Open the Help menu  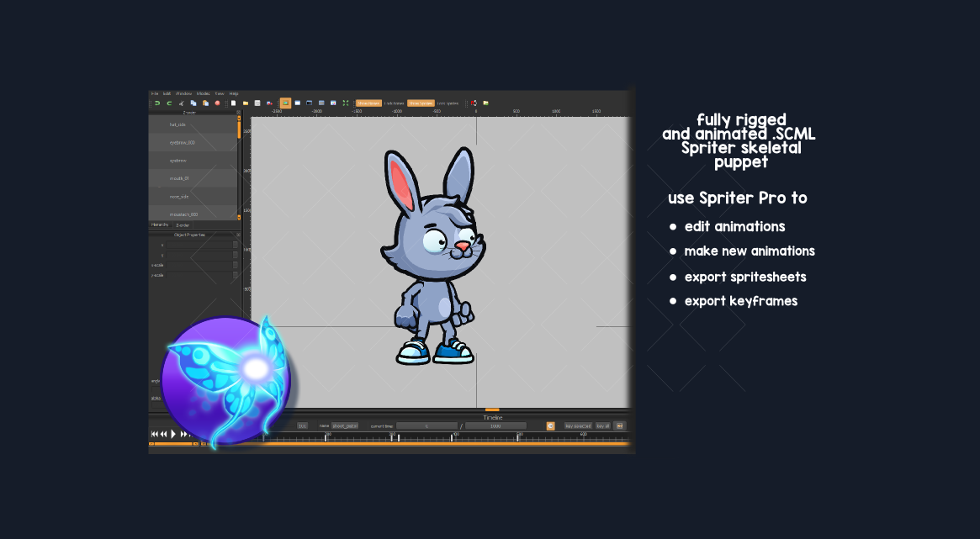click(234, 93)
